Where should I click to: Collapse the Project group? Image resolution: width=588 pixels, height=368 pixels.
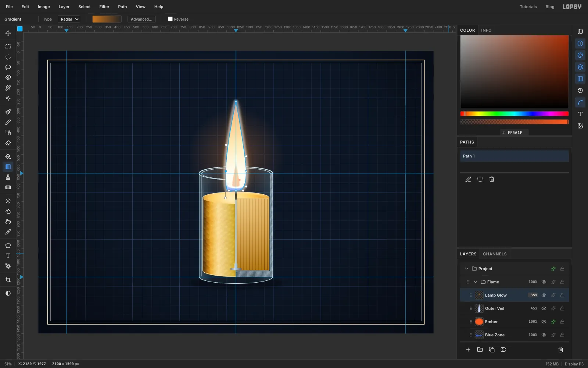pos(467,269)
